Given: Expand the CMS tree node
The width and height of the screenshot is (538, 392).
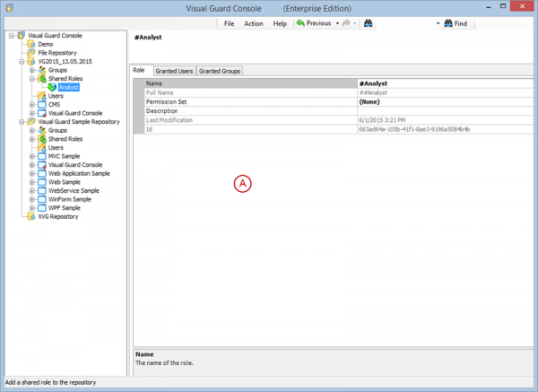Looking at the screenshot, I should click(x=32, y=104).
